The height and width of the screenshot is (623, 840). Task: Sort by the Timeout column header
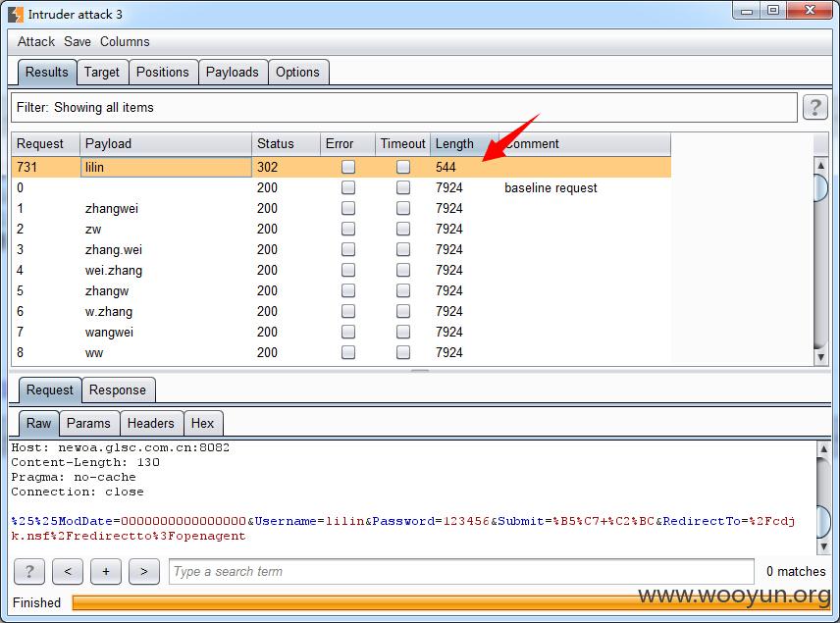coord(403,144)
